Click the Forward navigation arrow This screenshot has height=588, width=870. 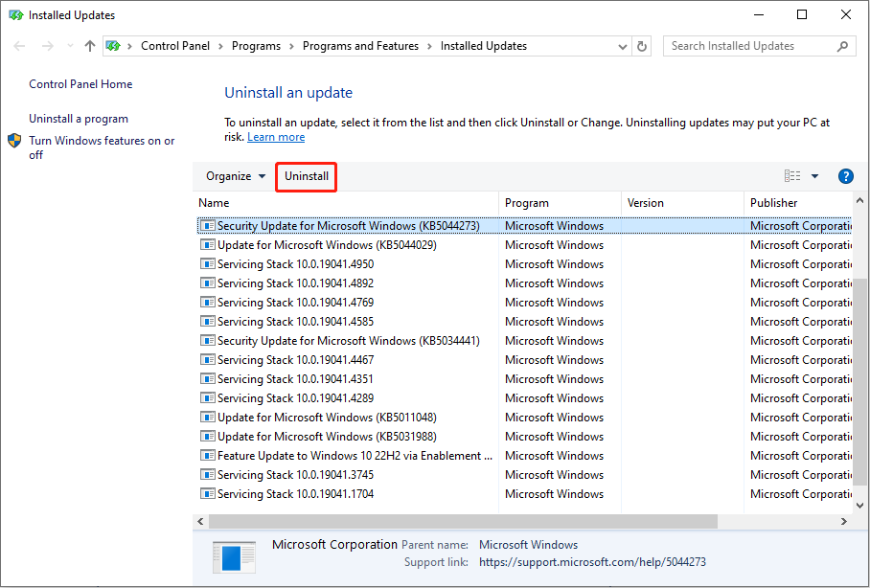[x=48, y=46]
